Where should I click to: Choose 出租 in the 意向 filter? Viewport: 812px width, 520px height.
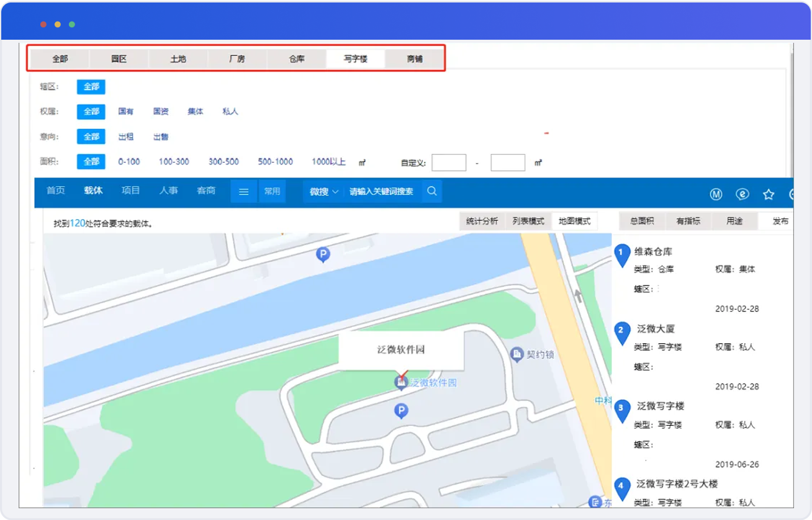point(126,137)
